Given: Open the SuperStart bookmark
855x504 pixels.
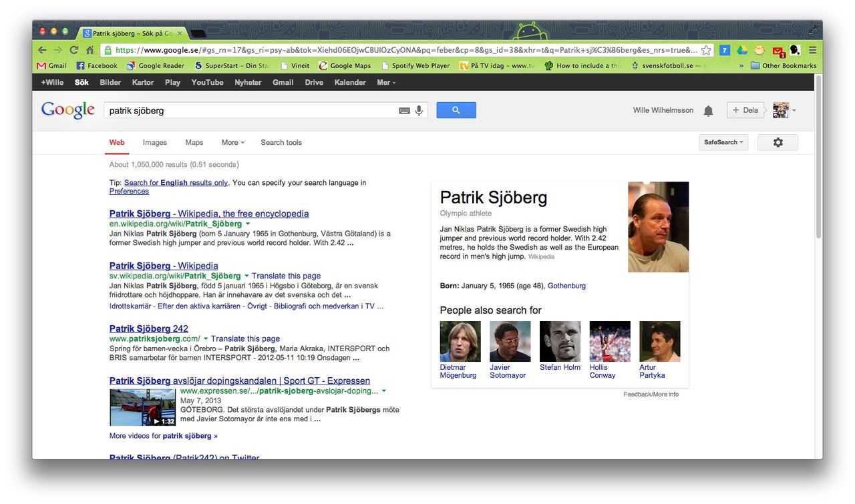Looking at the screenshot, I should pos(232,65).
